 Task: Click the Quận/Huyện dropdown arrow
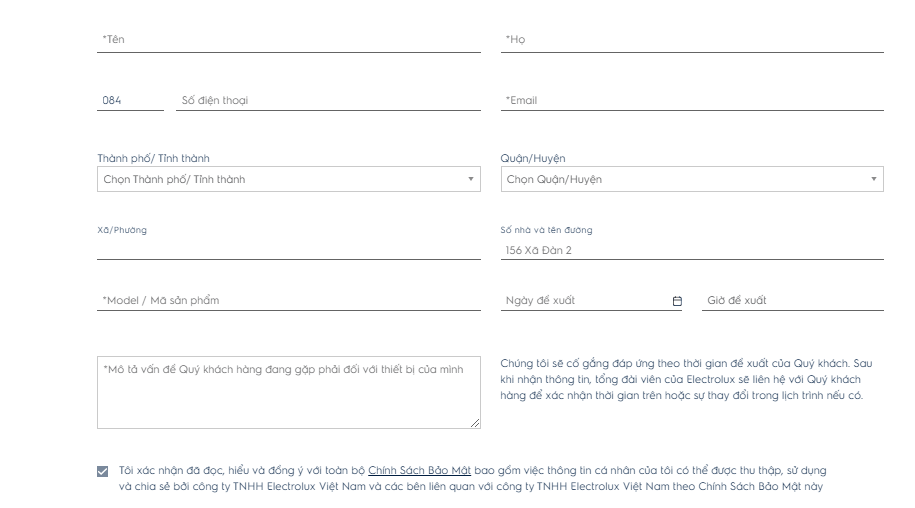pyautogui.click(x=874, y=179)
